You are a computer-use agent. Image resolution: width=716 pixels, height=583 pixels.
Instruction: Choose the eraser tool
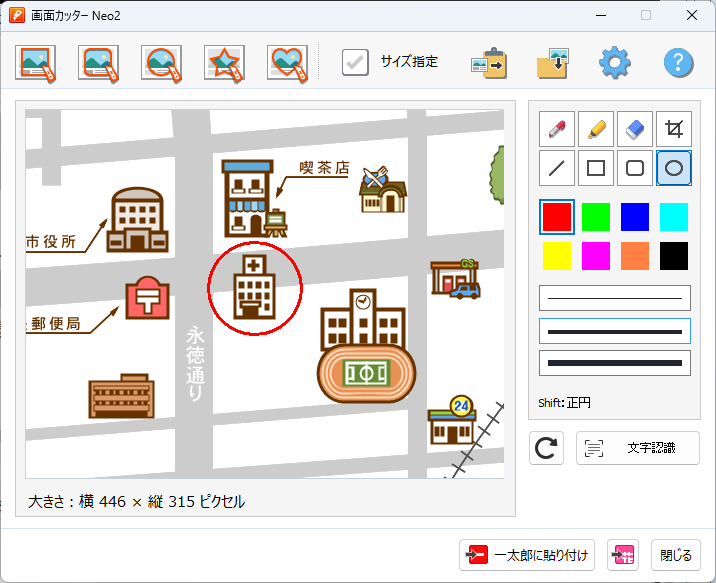click(635, 129)
